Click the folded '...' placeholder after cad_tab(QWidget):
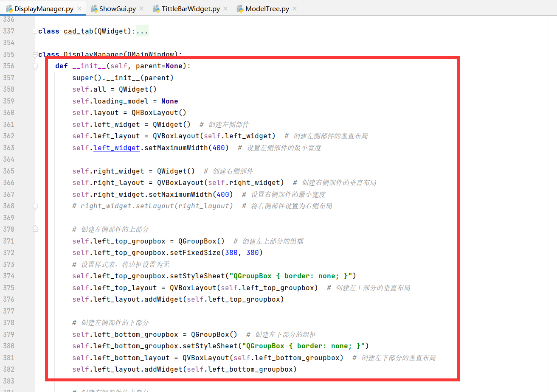 click(x=142, y=31)
